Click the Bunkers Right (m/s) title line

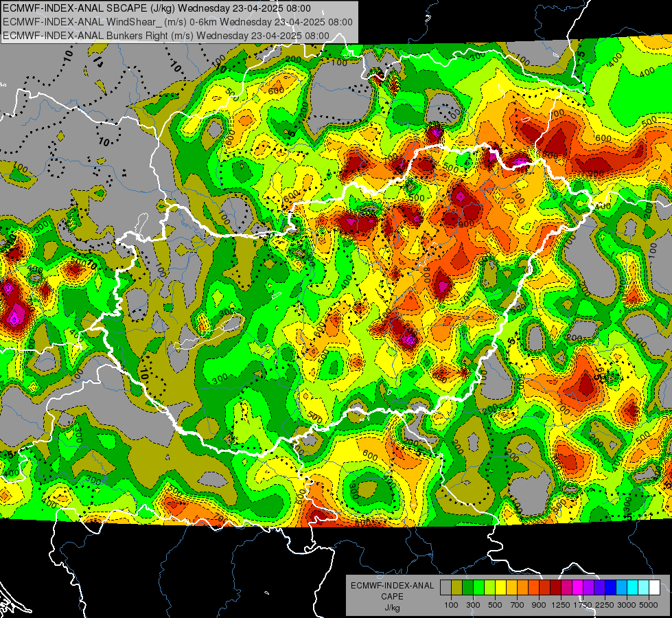(x=166, y=36)
